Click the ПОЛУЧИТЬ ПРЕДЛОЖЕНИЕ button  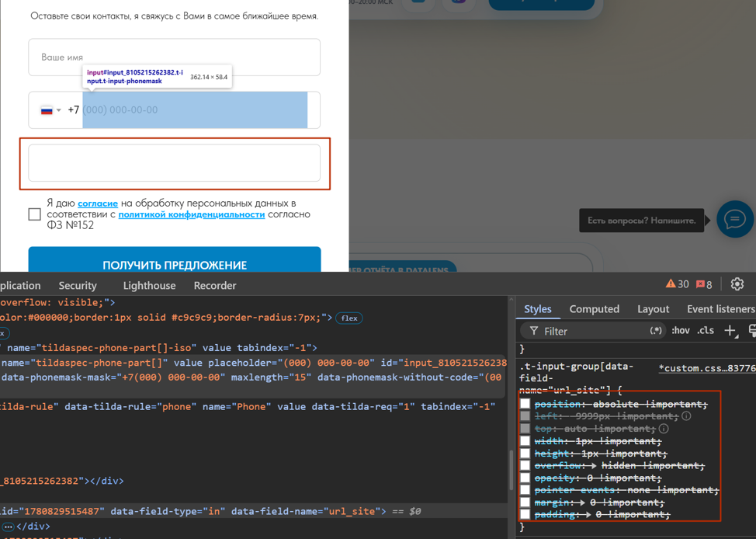click(x=175, y=259)
